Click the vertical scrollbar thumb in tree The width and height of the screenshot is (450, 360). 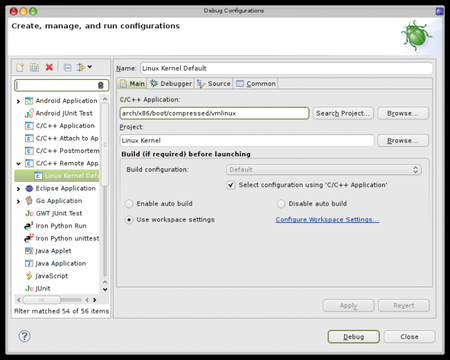pos(105,144)
